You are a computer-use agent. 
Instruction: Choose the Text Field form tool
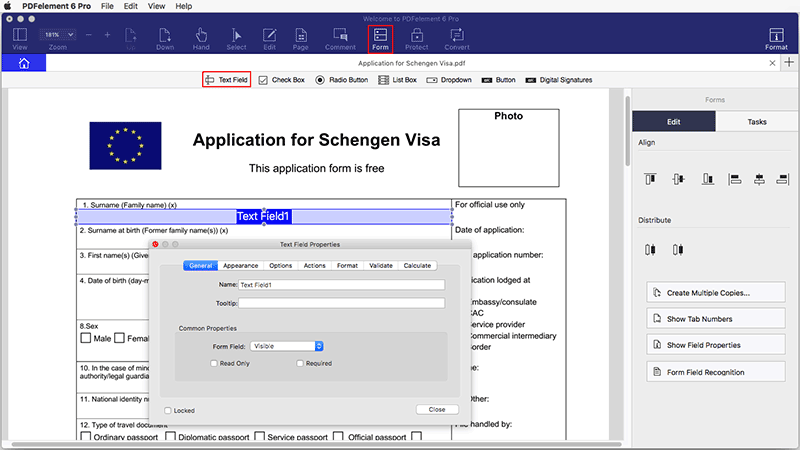(227, 80)
